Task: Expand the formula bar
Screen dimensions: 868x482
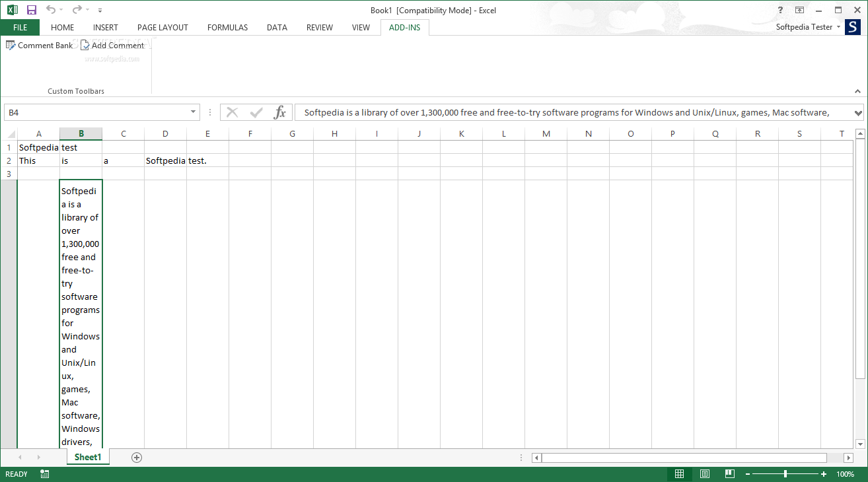Action: click(x=858, y=112)
